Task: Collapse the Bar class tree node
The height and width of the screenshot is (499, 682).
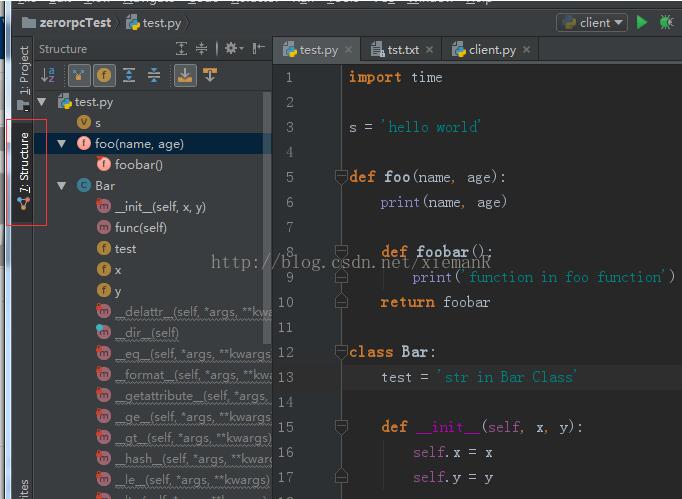Action: tap(62, 186)
